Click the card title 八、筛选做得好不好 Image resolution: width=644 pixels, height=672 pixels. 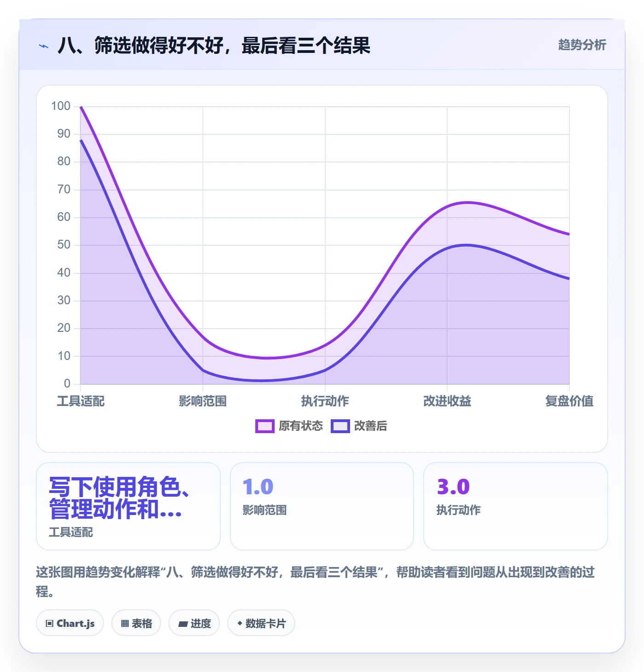pos(214,46)
